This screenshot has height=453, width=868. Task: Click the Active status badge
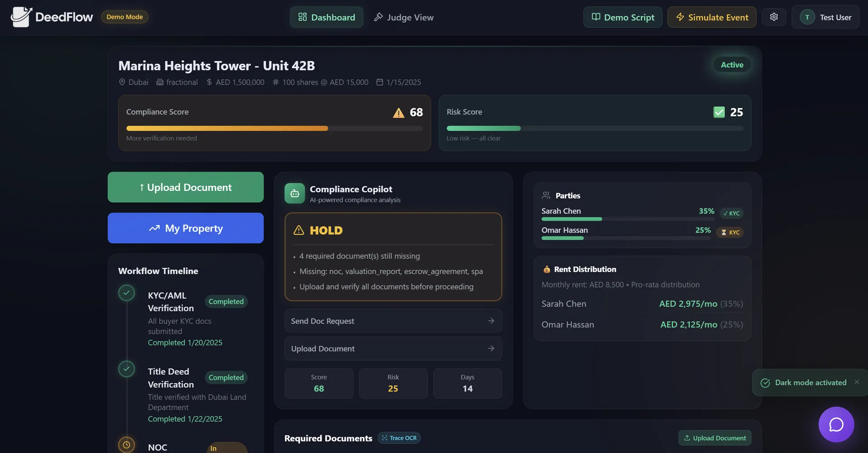pos(732,65)
